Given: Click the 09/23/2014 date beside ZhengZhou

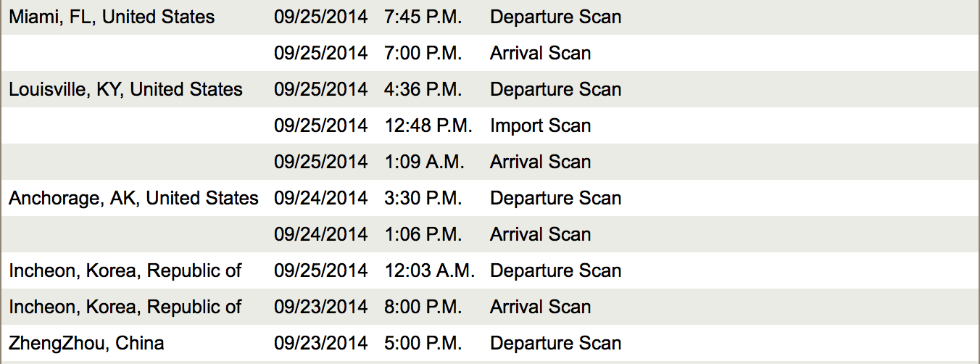Looking at the screenshot, I should (320, 343).
